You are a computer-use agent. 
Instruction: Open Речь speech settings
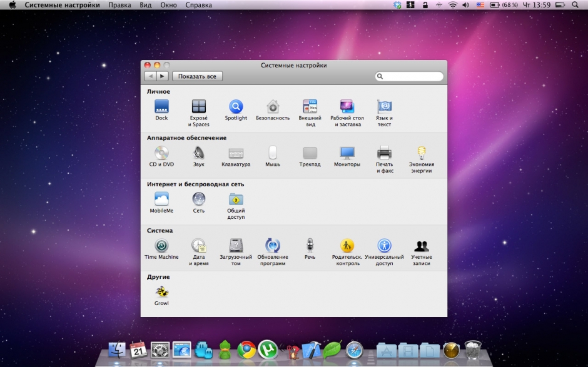(x=310, y=249)
